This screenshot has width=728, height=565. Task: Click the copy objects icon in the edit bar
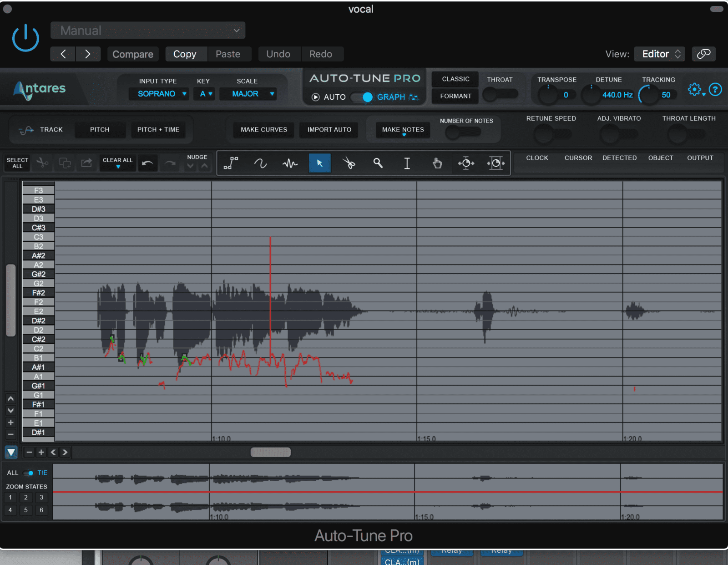[65, 163]
